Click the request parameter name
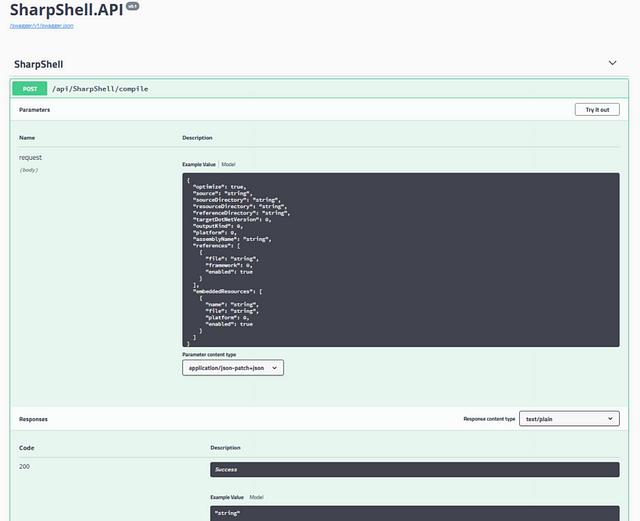640x521 pixels. point(30,157)
